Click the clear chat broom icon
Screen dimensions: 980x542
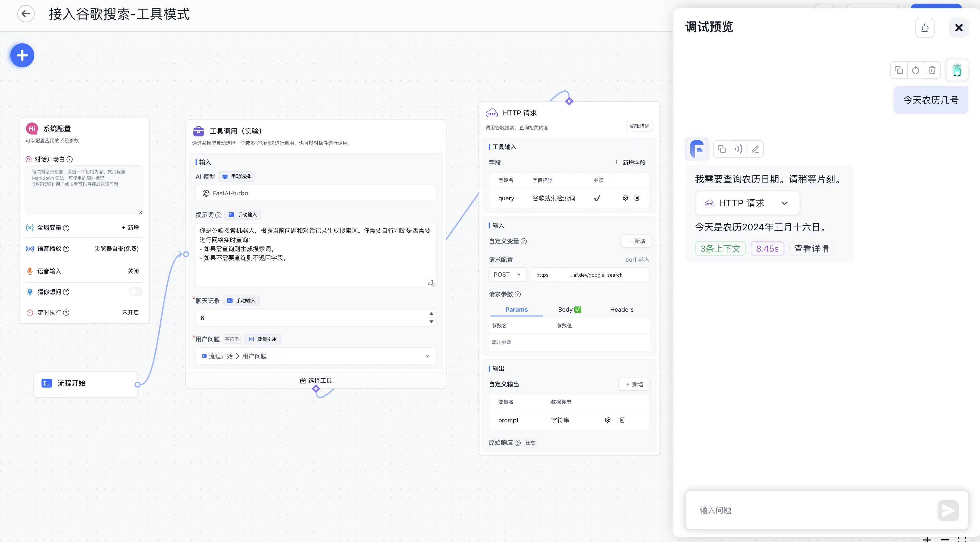point(925,28)
